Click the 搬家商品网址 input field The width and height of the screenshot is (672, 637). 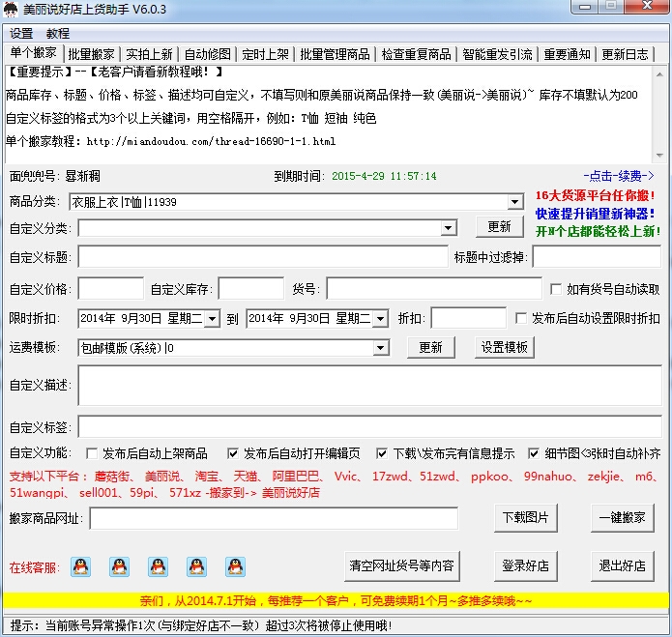point(274,519)
